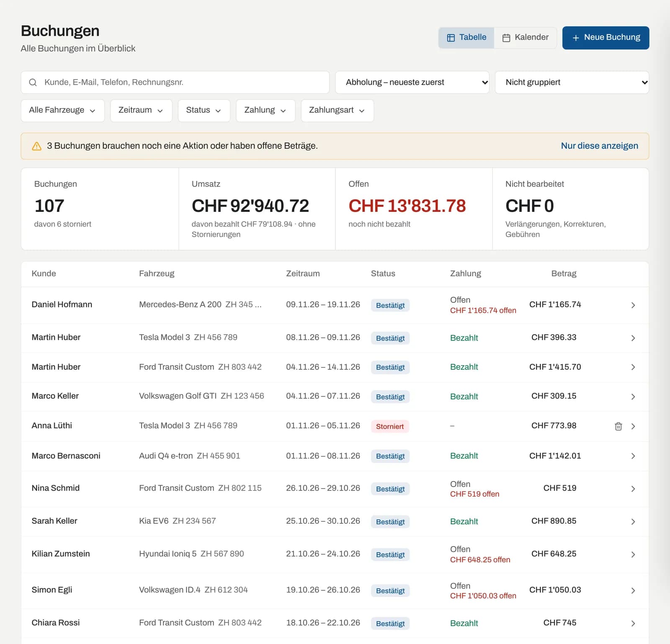Click Nur diese anzeigen link
The image size is (670, 644).
pos(600,146)
